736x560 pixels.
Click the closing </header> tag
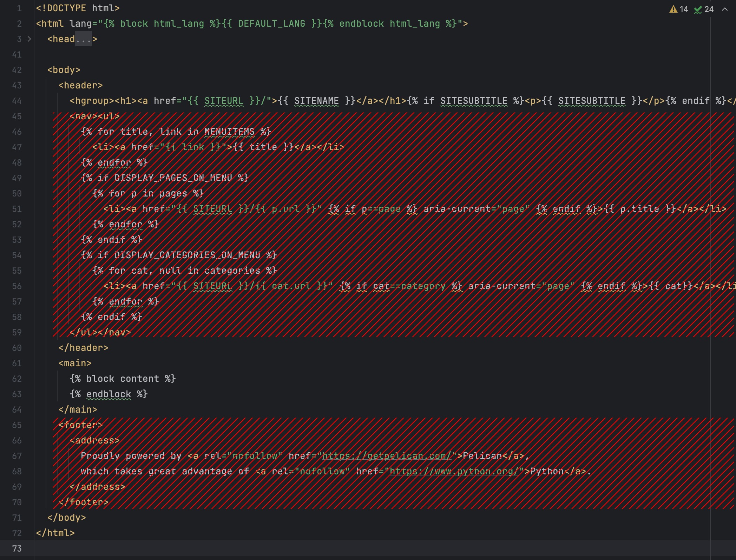(x=84, y=348)
